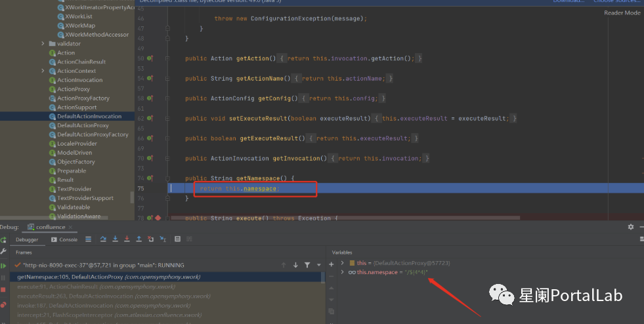Expand the 'this' variable node
644x324 pixels.
point(343,263)
